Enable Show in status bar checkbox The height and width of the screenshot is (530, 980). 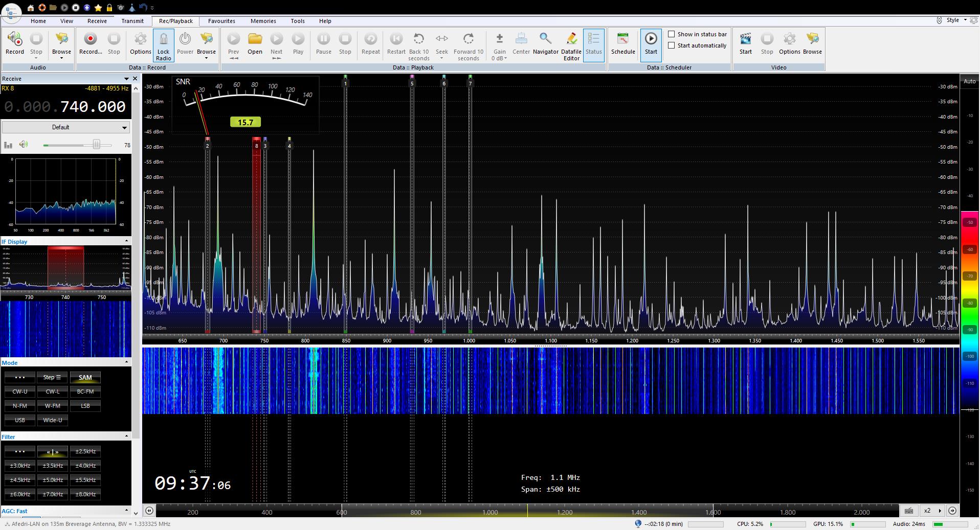[672, 34]
